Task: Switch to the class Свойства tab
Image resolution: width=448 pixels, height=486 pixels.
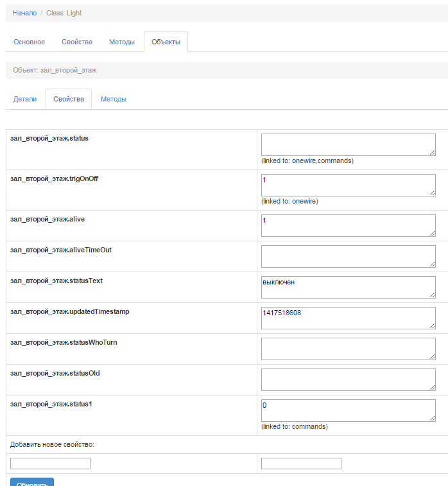Action: (77, 42)
